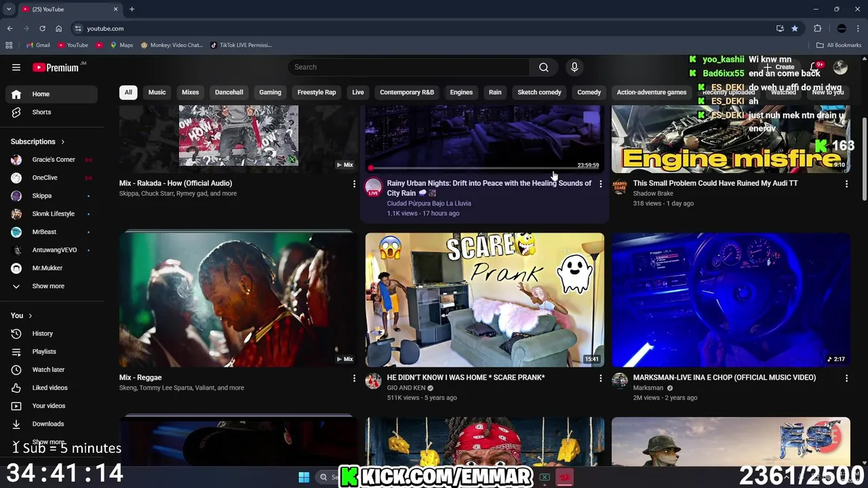This screenshot has height=488, width=868.
Task: Click the Rainy Urban Nights progress bar
Action: pyautogui.click(x=485, y=168)
